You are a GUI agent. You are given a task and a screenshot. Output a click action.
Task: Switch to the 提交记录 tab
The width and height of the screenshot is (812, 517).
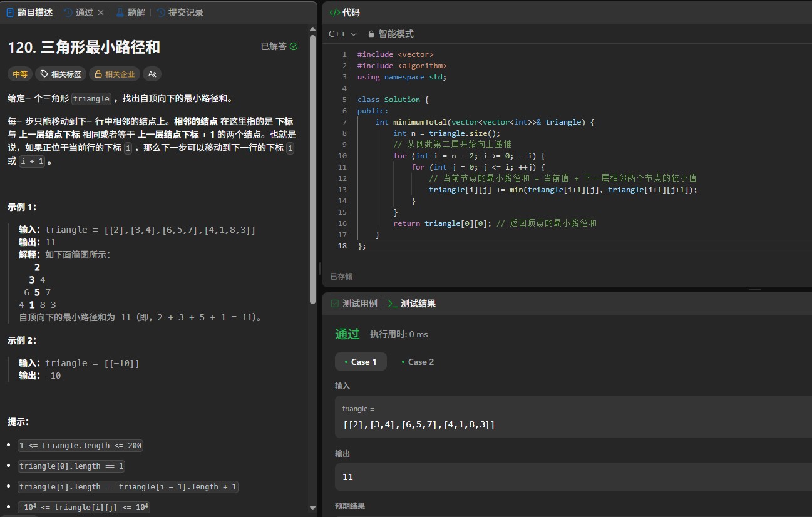(180, 13)
